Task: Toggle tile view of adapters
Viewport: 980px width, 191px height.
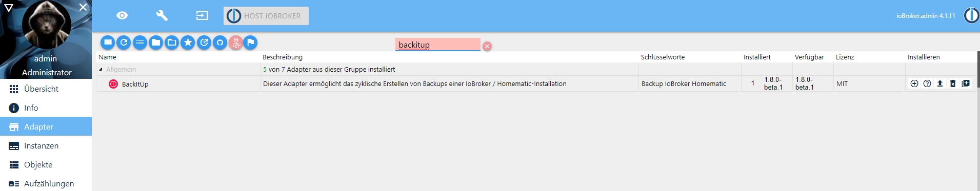Action: (108, 43)
